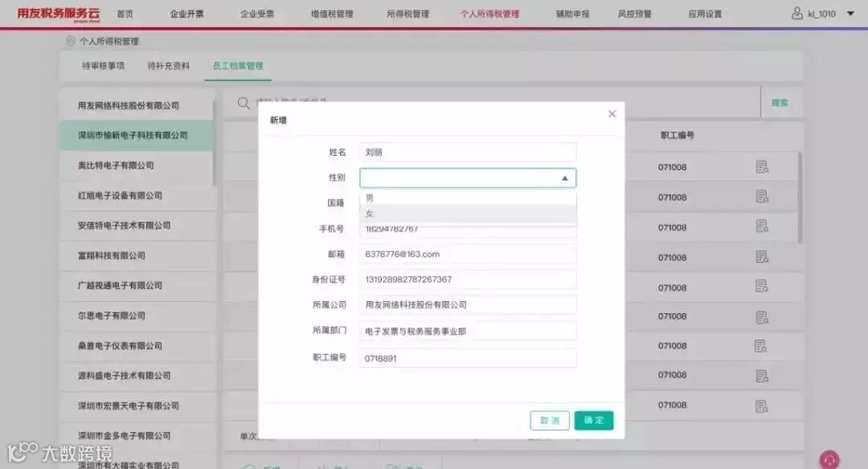Viewport: 868px width, 469px height.
Task: Choose 男 in the gender list
Action: point(468,198)
